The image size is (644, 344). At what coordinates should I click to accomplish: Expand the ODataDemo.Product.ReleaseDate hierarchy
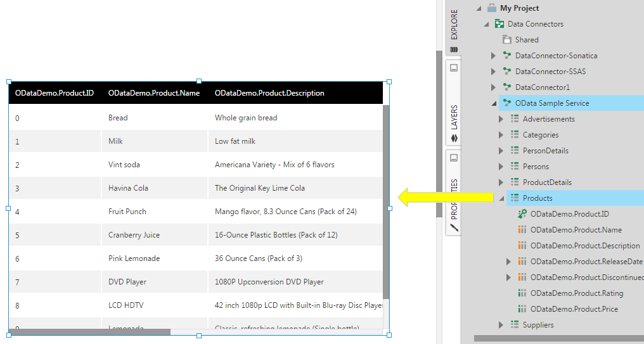click(508, 262)
